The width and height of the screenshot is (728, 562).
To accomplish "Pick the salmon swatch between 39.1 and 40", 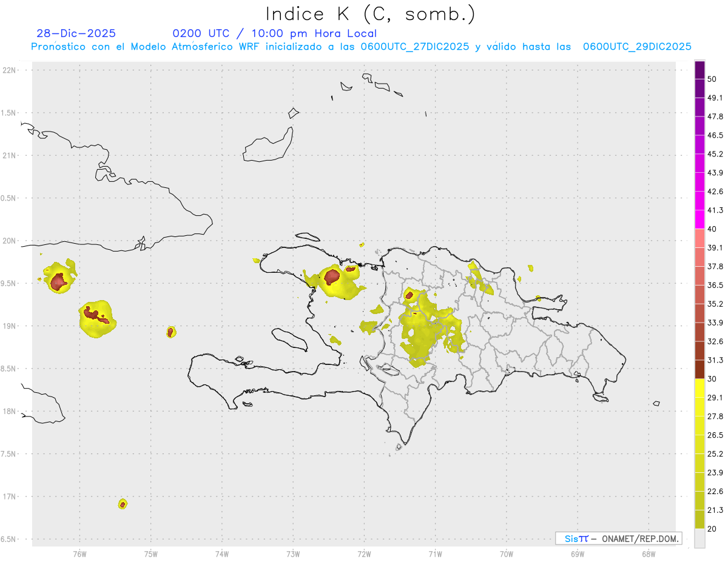I will click(x=699, y=238).
